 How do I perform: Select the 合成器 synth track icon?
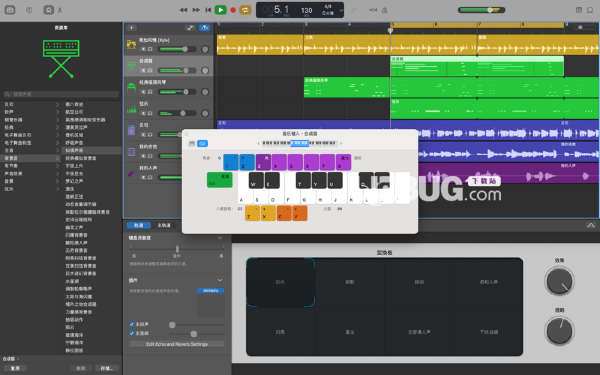coord(131,66)
